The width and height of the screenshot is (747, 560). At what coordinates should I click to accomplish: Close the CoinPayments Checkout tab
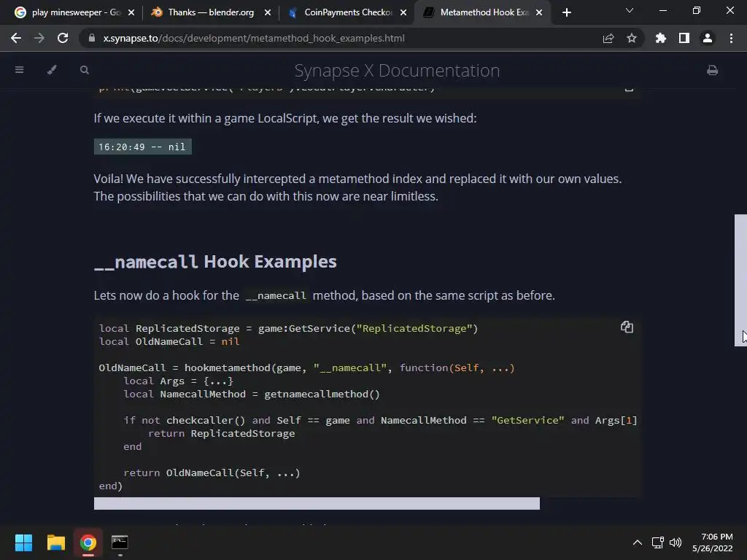pos(403,12)
